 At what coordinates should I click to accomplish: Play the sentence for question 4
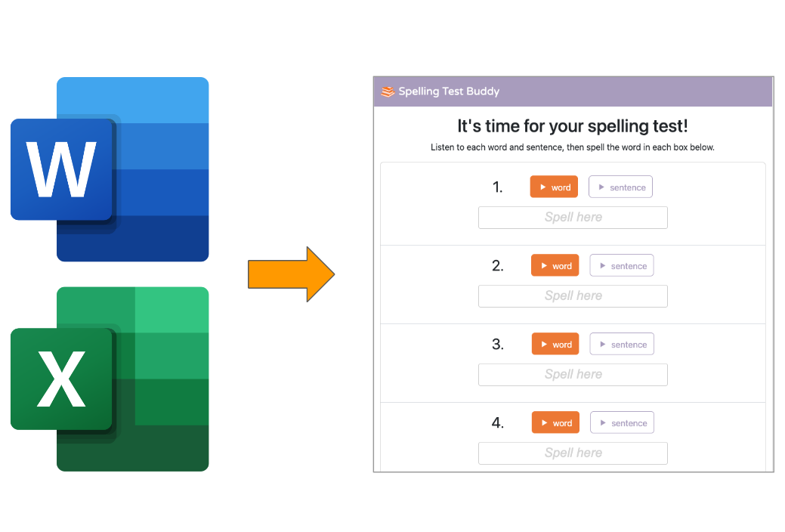pos(621,423)
